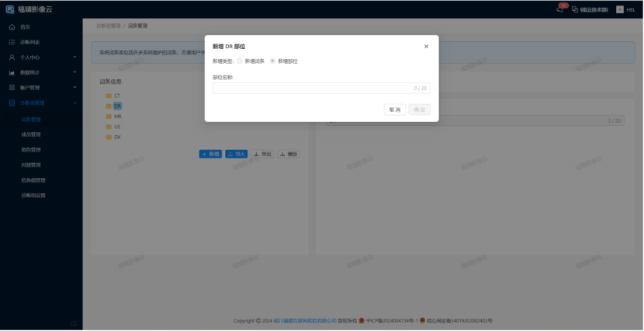Select the 新增词条 radio option
The height and width of the screenshot is (331, 644).
(x=240, y=61)
